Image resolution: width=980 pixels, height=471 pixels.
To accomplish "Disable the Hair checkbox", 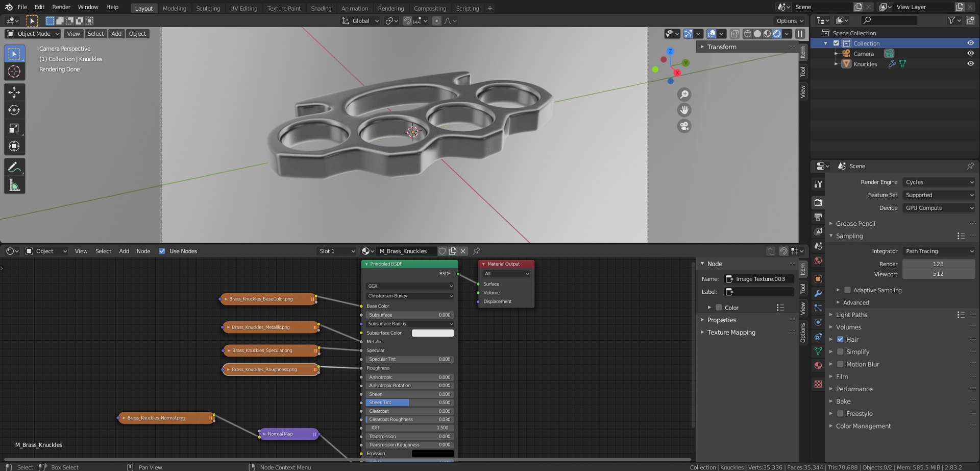I will coord(840,339).
